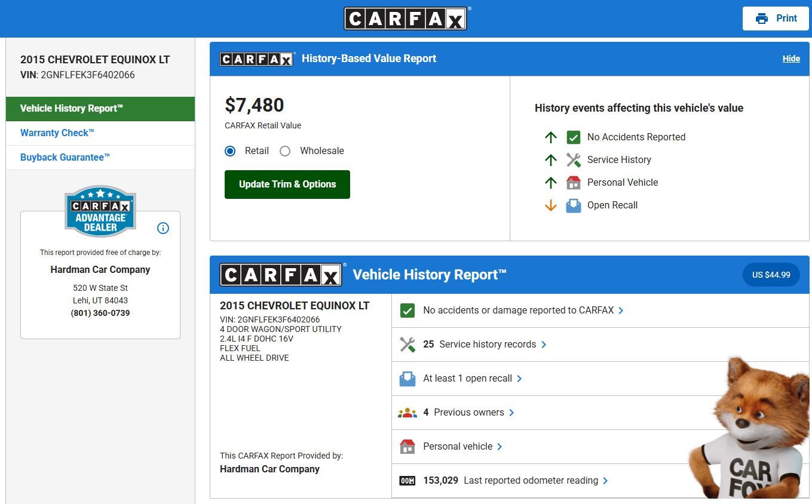Open the Warranty Check section
Viewport: 812px width, 504px height.
[x=57, y=133]
